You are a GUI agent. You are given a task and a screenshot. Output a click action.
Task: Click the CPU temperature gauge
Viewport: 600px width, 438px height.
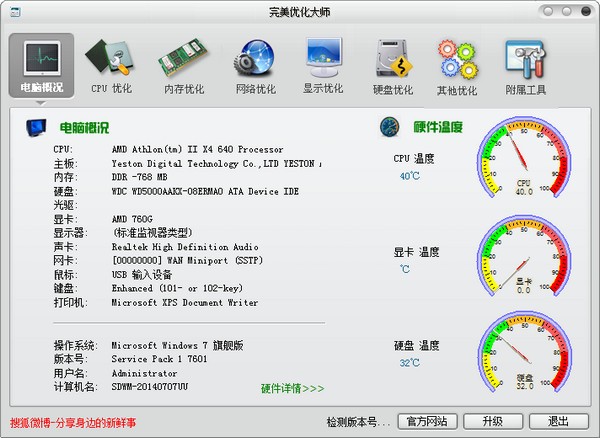524,158
